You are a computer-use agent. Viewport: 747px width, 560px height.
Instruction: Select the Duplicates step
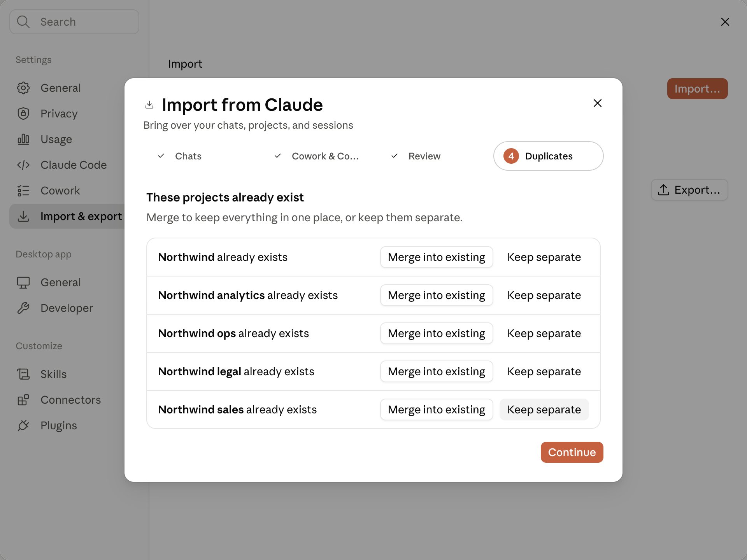[549, 156]
